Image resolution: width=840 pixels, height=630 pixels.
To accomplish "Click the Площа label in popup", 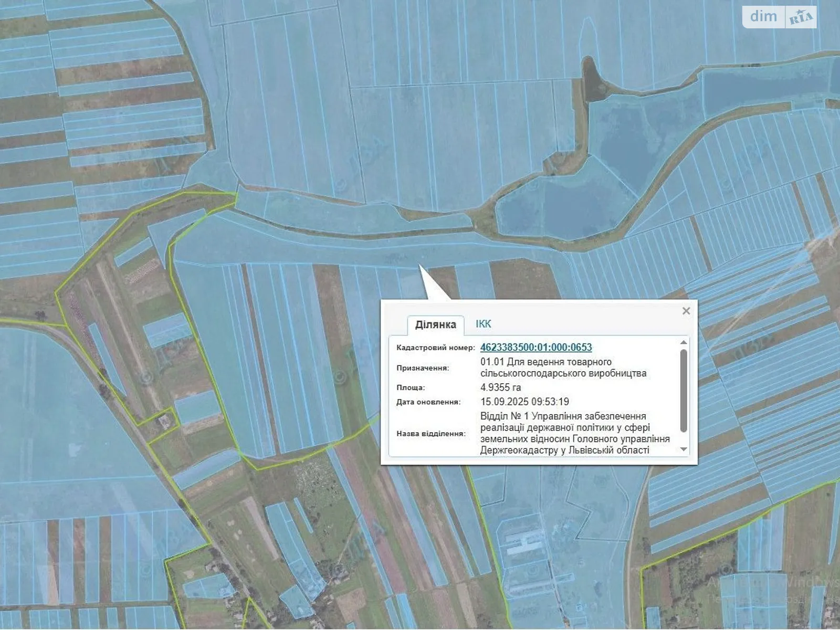I will (x=411, y=387).
